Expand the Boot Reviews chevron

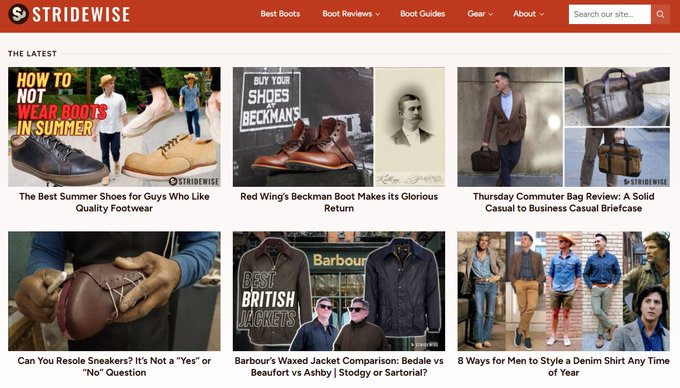[x=378, y=14]
